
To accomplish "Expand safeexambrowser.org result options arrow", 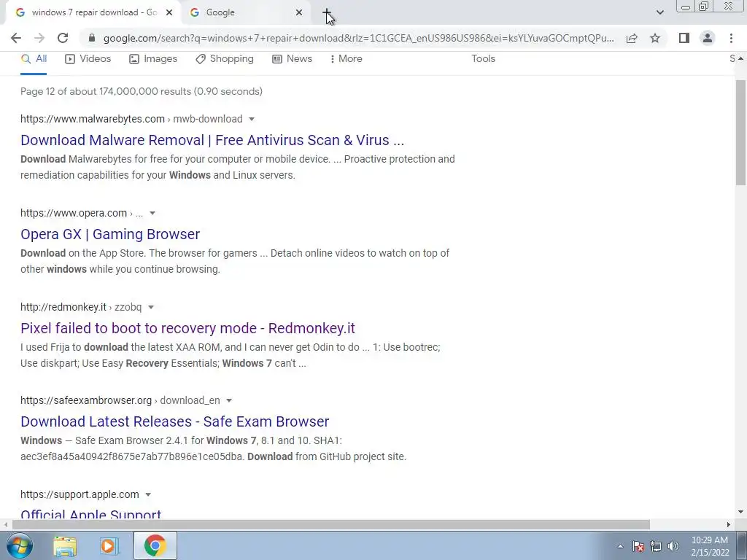I will tap(229, 401).
